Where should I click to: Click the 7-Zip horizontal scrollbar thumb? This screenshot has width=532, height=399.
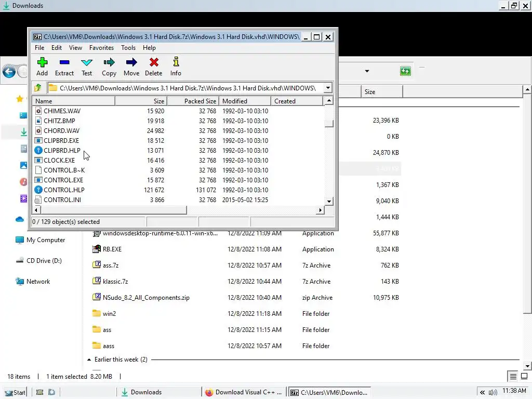tap(113, 210)
